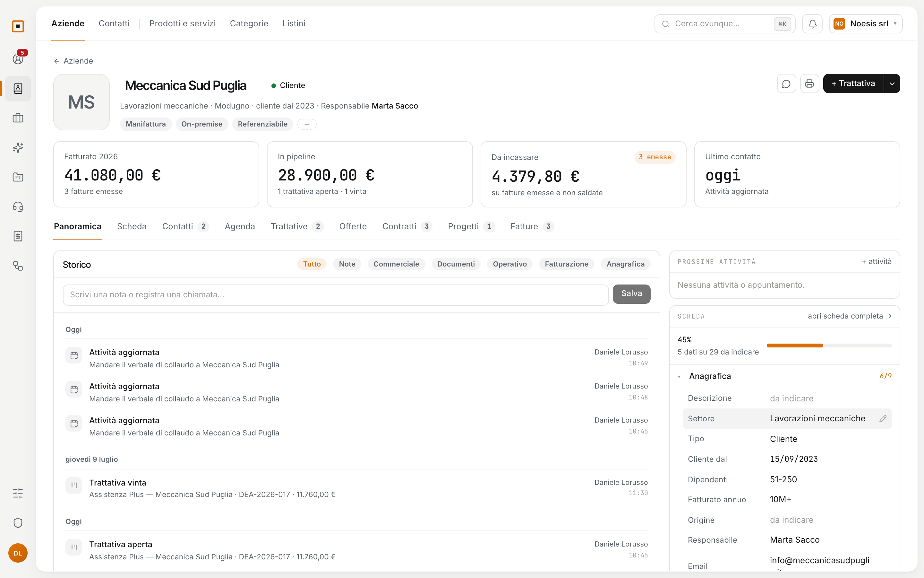924x578 pixels.
Task: Open the invoice receipt sidebar icon
Action: 18,236
